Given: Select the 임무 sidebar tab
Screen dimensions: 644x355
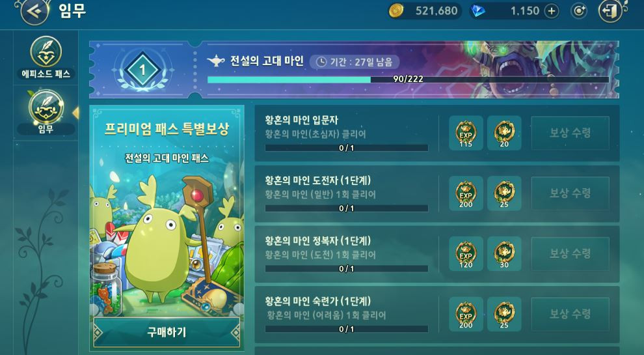Looking at the screenshot, I should pos(46,112).
